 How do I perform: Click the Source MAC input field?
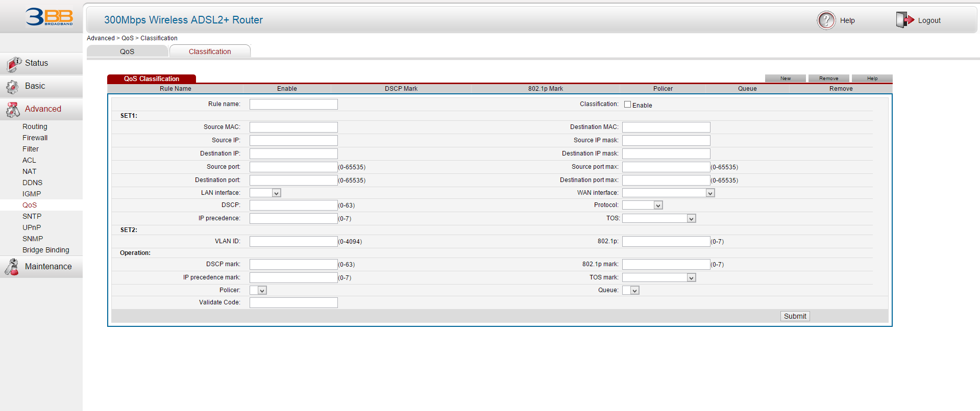293,127
